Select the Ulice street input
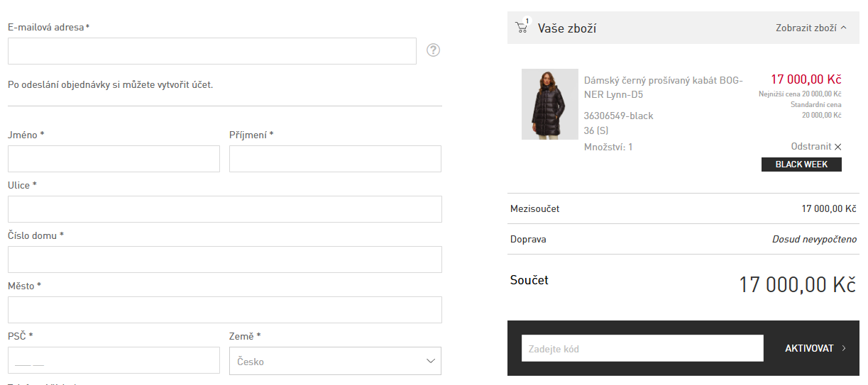 224,209
